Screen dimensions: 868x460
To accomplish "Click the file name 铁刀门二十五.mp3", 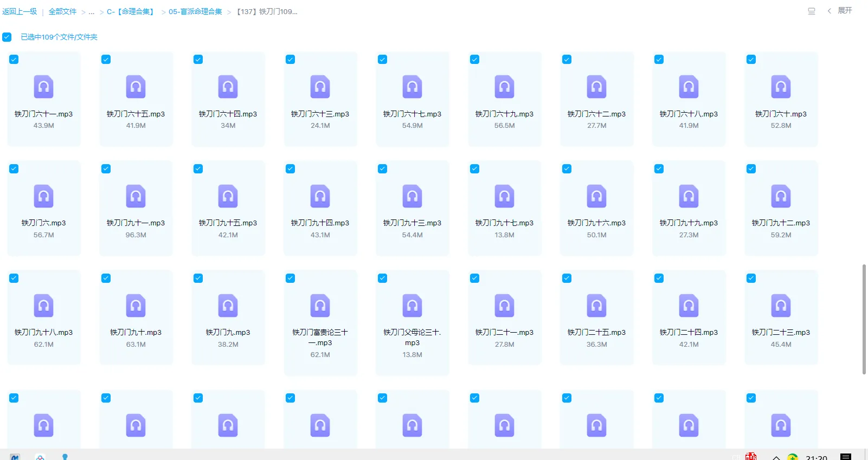I will 597,332.
